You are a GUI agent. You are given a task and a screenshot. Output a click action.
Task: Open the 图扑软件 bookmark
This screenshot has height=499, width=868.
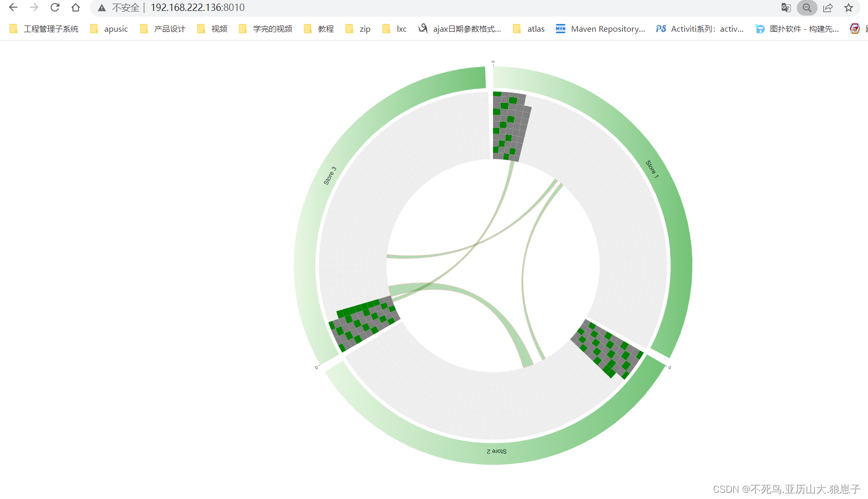(x=797, y=29)
